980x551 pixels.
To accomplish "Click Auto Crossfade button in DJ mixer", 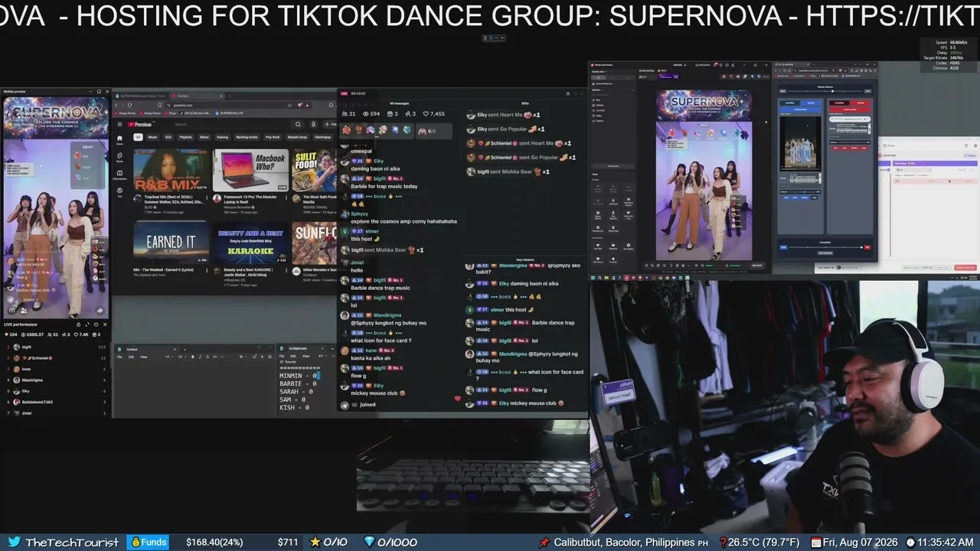I will (825, 253).
